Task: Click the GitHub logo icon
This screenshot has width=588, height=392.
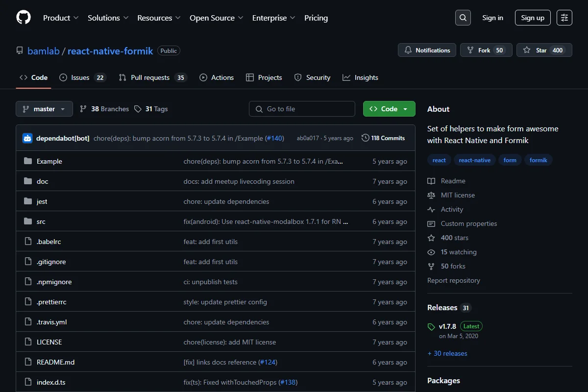Action: pos(24,18)
